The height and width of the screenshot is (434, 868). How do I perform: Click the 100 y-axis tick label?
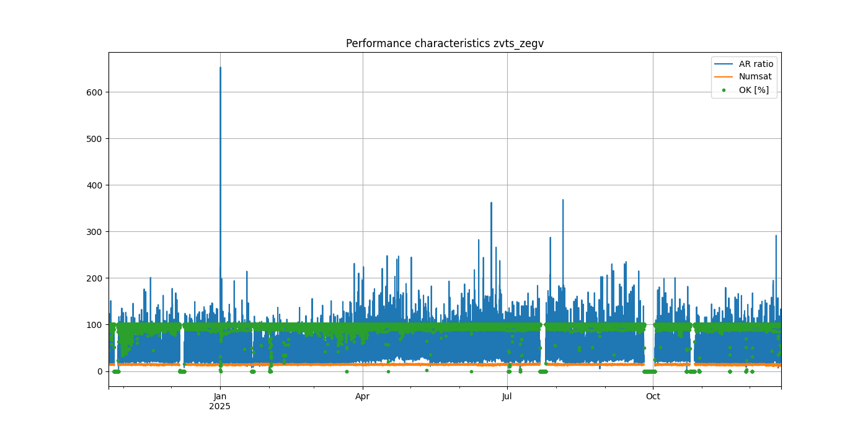(x=95, y=325)
